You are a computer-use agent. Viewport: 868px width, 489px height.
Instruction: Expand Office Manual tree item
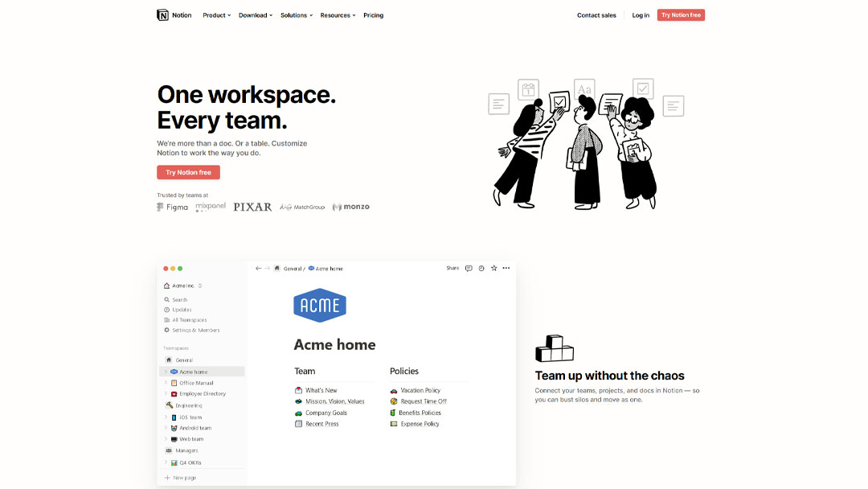point(166,383)
